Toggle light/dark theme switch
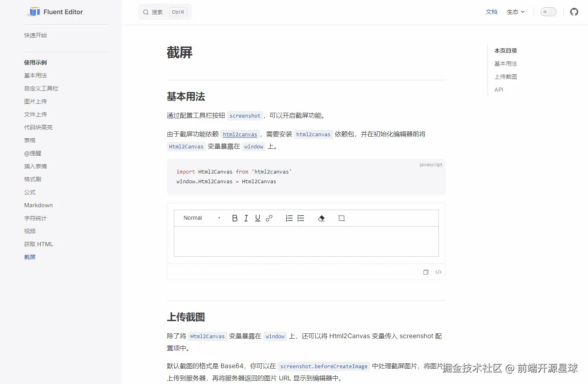588x384 pixels. click(548, 12)
